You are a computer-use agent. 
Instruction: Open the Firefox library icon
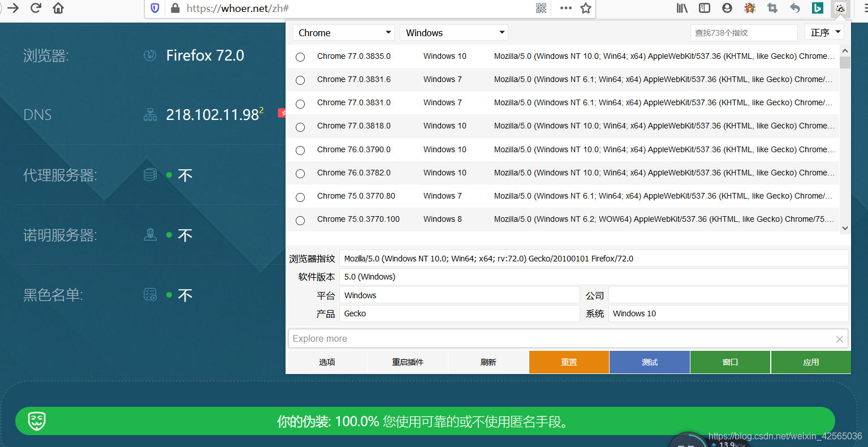pos(683,8)
